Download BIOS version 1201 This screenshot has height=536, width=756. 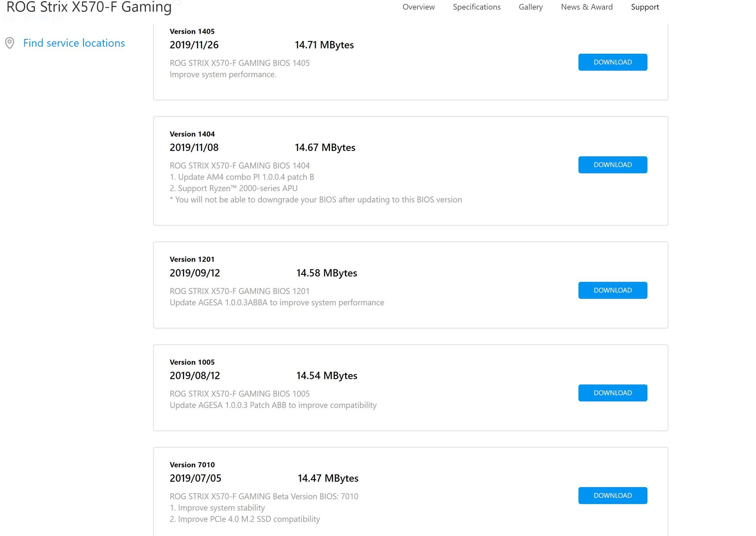[x=613, y=290]
